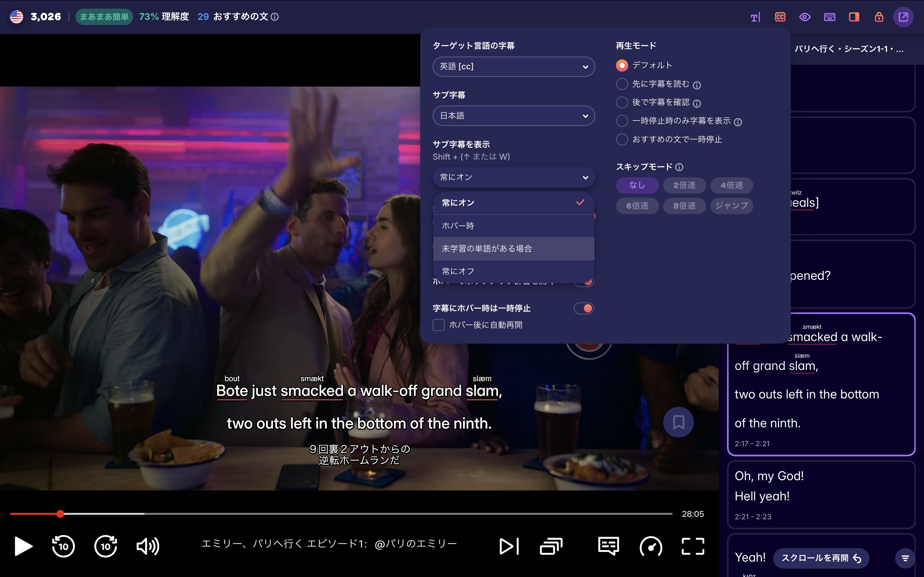Open the text size settings icon
The image size is (924, 577).
tap(755, 17)
